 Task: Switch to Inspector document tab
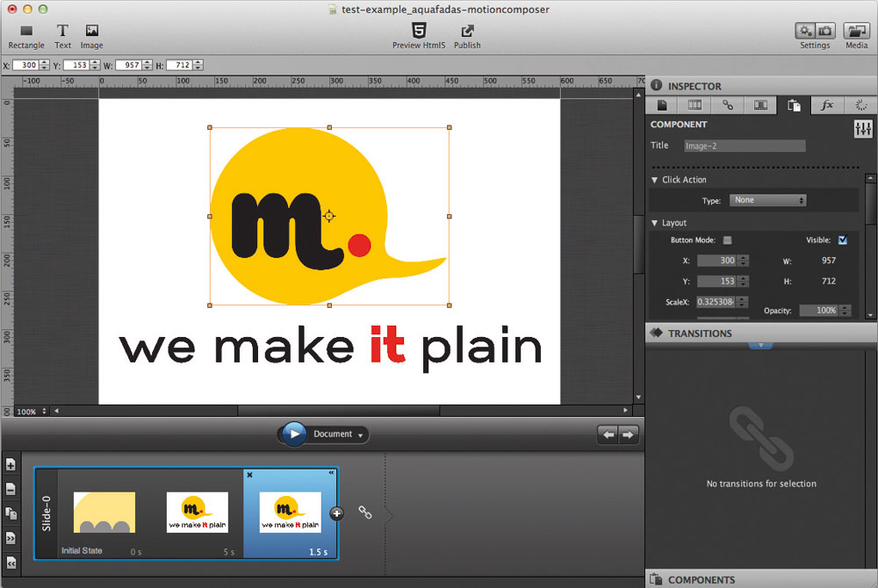coord(662,105)
